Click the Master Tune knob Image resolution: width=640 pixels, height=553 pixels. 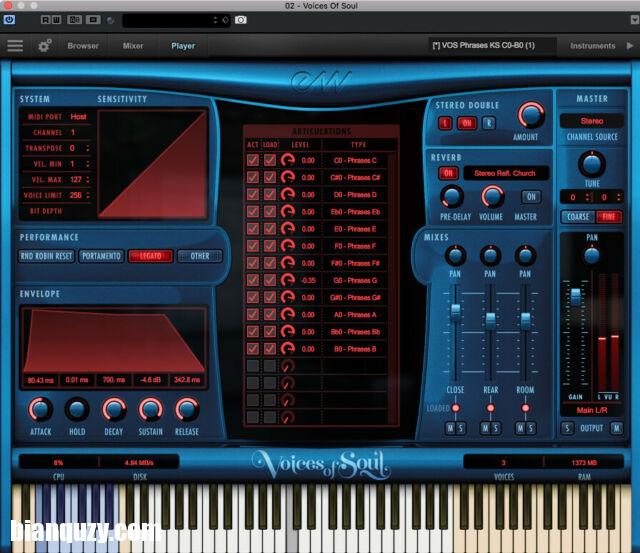pyautogui.click(x=591, y=164)
